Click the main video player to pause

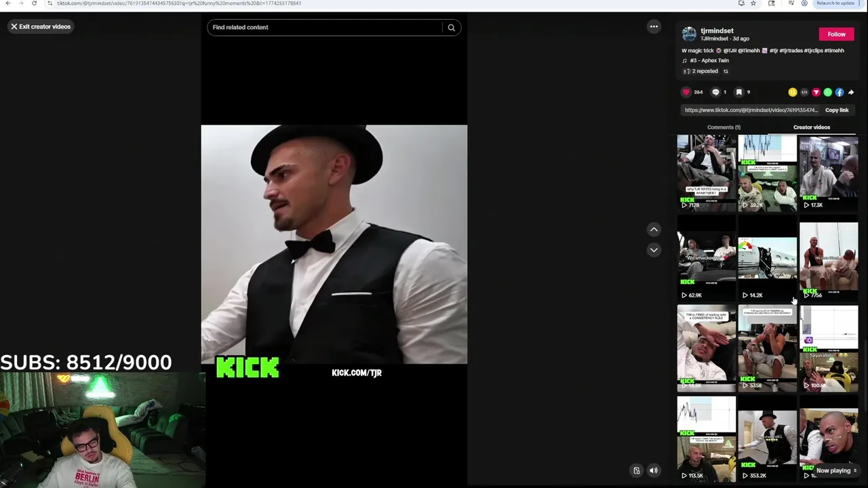334,244
